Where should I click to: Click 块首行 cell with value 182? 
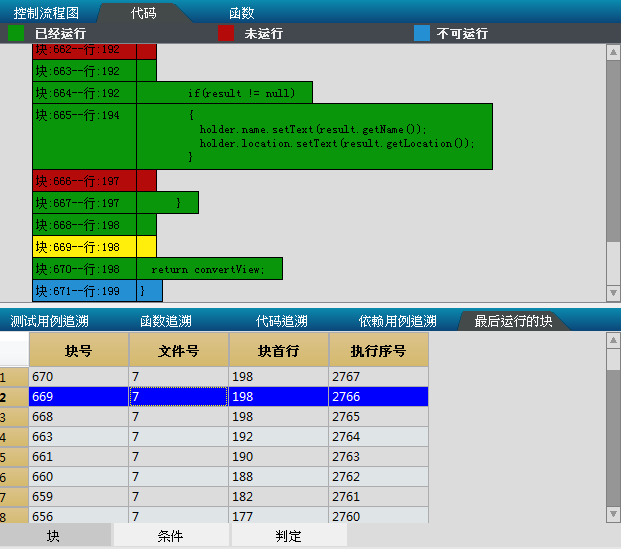(x=278, y=496)
